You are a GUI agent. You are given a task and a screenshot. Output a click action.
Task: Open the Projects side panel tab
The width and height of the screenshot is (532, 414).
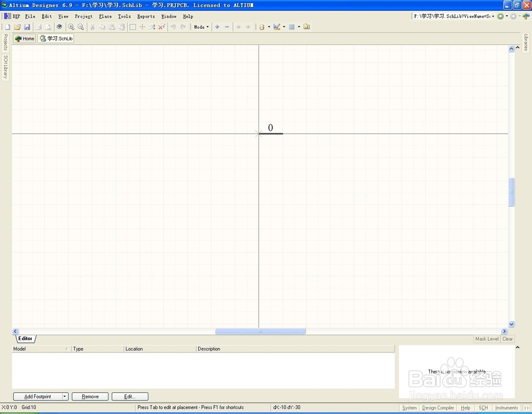pyautogui.click(x=5, y=42)
